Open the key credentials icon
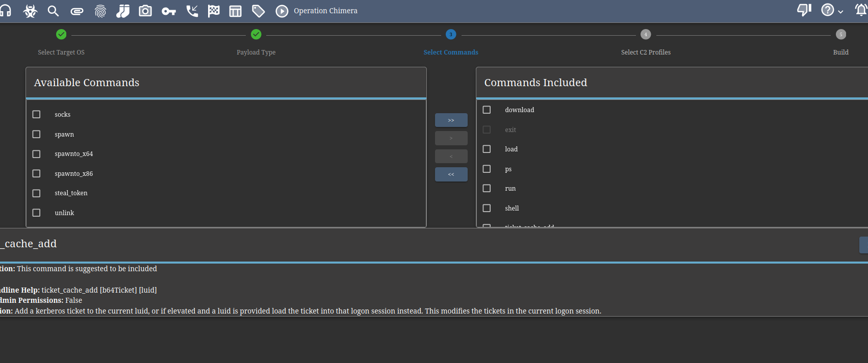The height and width of the screenshot is (363, 868). click(x=169, y=11)
